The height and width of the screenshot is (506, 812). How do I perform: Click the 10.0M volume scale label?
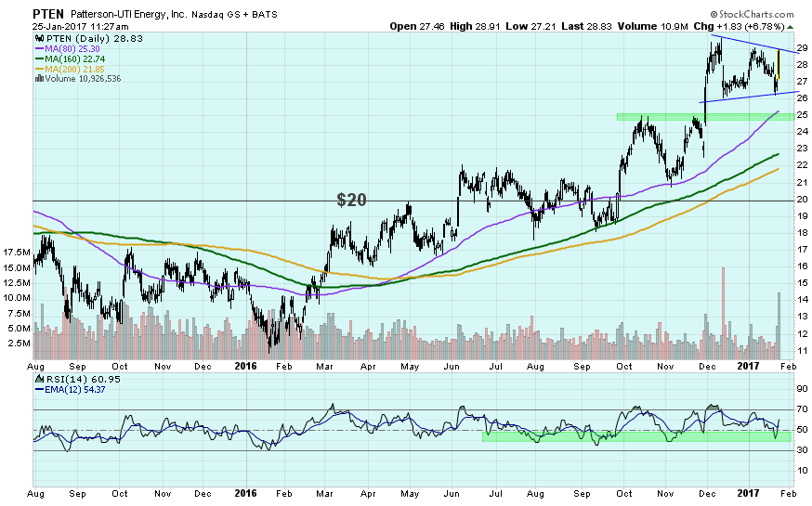[x=17, y=297]
